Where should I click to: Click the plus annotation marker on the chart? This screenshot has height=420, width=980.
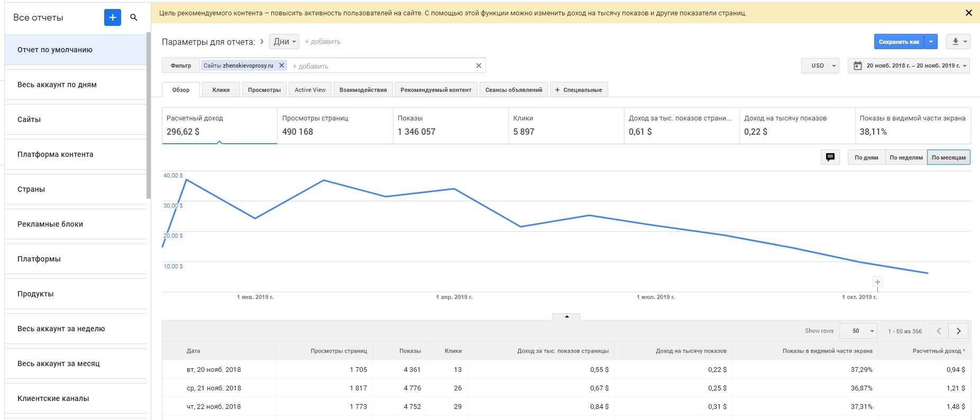click(x=877, y=282)
